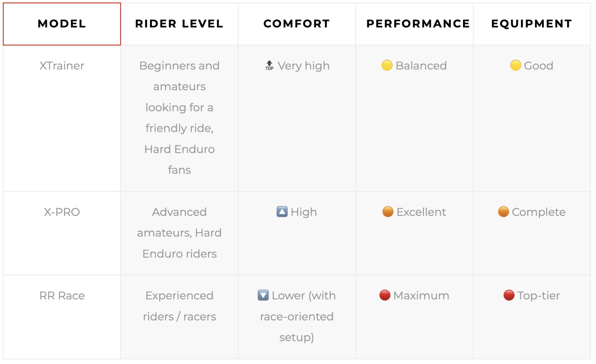Viewport: 596px width, 364px height.
Task: Select the XTrainer model cell
Action: [x=62, y=118]
